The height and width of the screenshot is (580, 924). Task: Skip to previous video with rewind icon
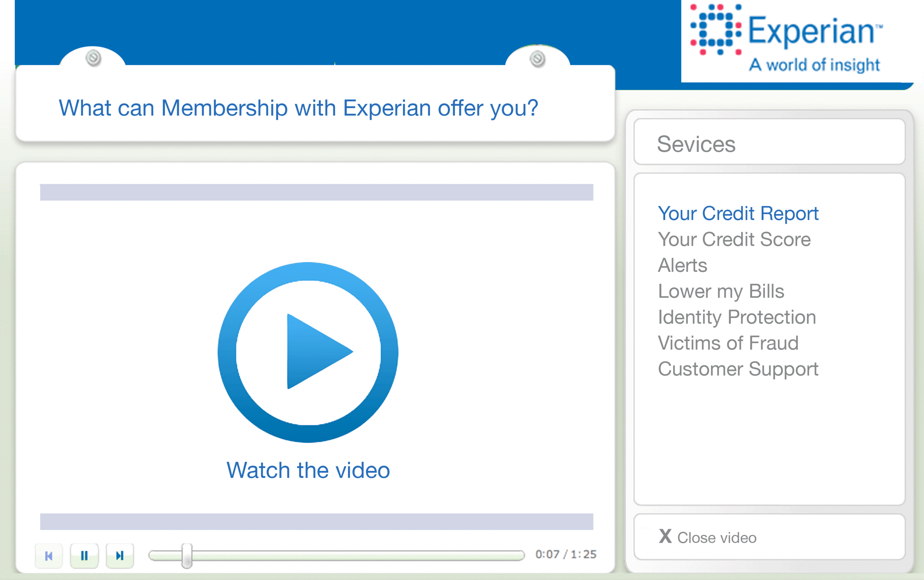(49, 556)
